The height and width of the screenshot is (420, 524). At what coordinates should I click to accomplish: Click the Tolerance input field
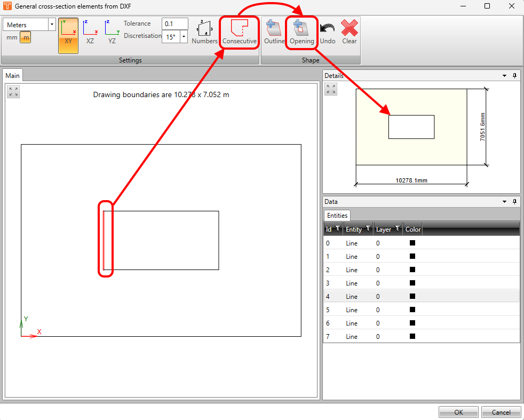(174, 23)
